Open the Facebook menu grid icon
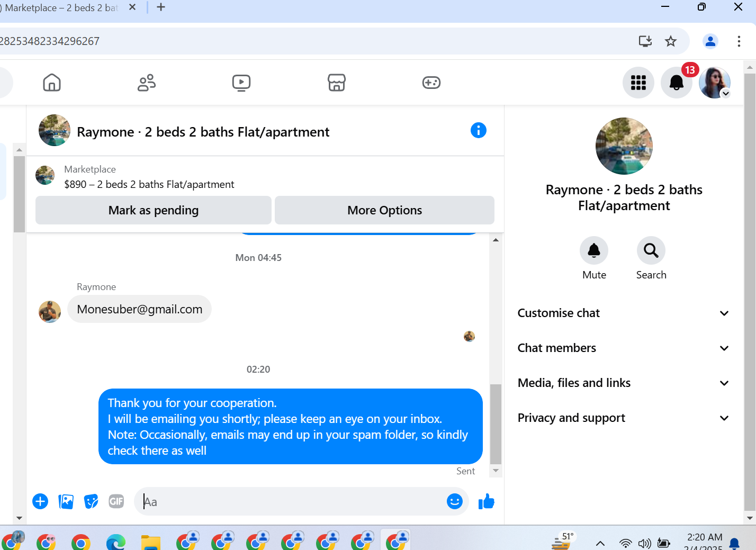Image resolution: width=756 pixels, height=550 pixels. 638,83
